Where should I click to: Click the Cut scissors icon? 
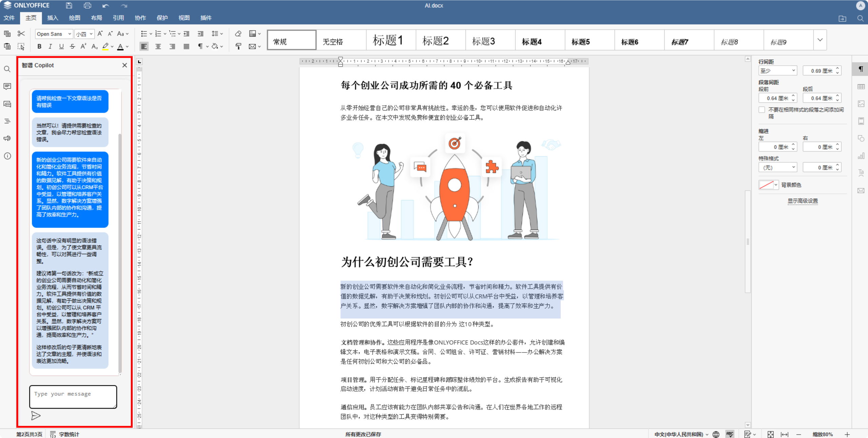tap(21, 34)
